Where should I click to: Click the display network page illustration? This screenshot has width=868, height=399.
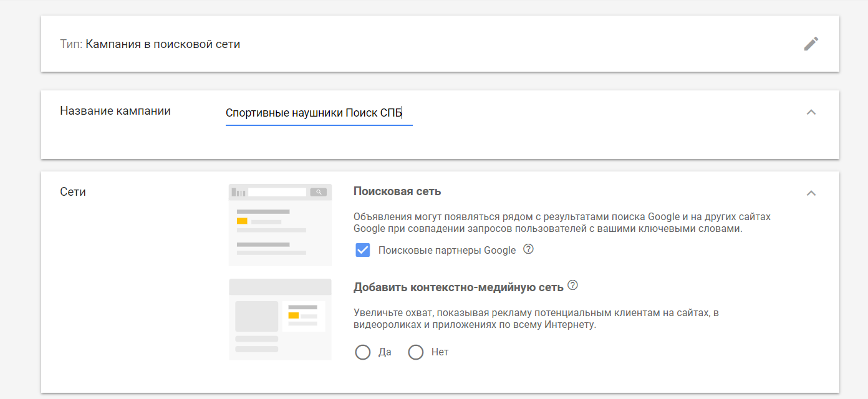(x=279, y=319)
